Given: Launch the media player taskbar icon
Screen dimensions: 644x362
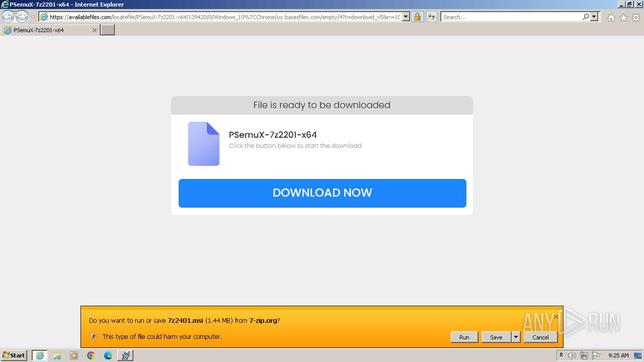Looking at the screenshot, I should pyautogui.click(x=74, y=355).
